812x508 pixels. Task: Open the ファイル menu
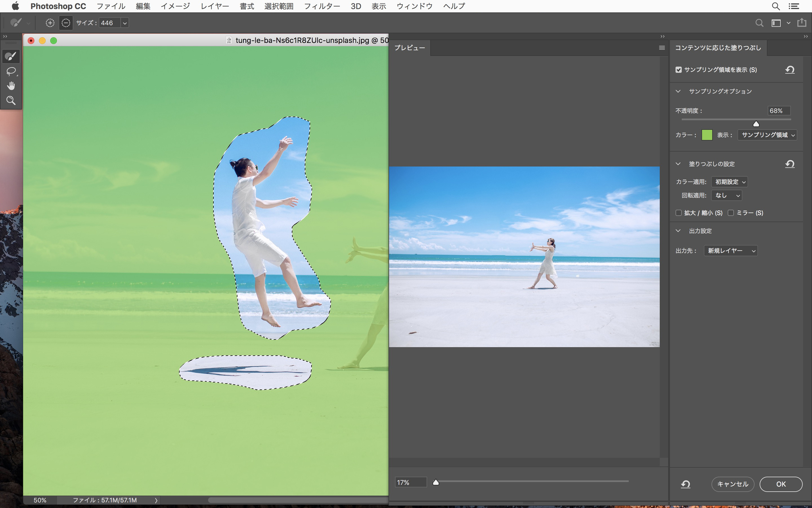tap(111, 6)
